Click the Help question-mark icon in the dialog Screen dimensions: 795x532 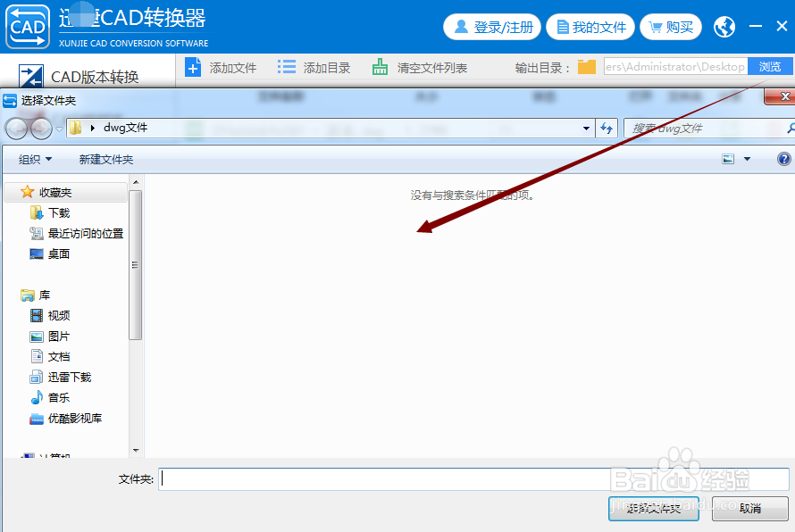click(x=783, y=157)
